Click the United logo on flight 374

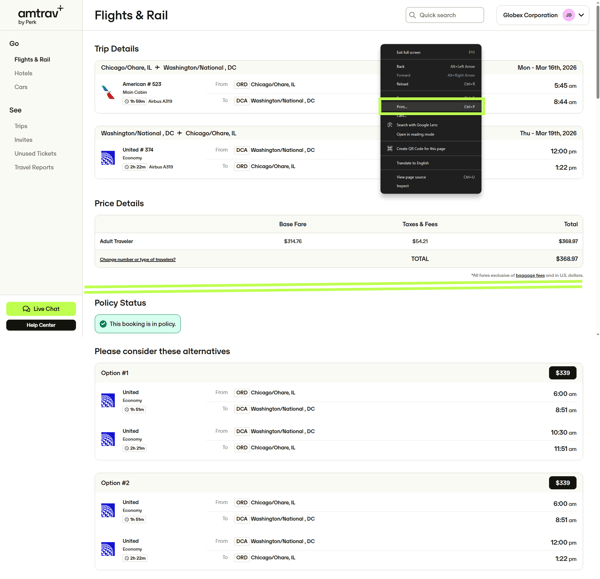108,158
